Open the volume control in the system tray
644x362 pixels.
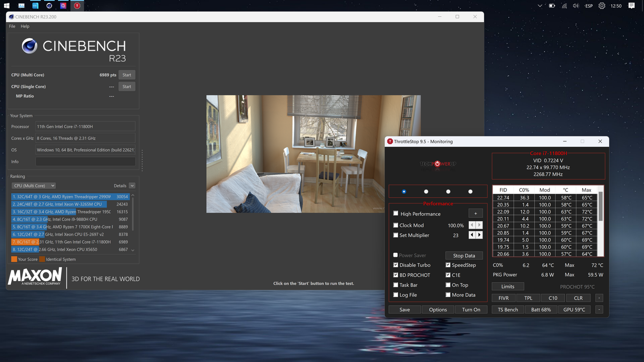point(575,6)
